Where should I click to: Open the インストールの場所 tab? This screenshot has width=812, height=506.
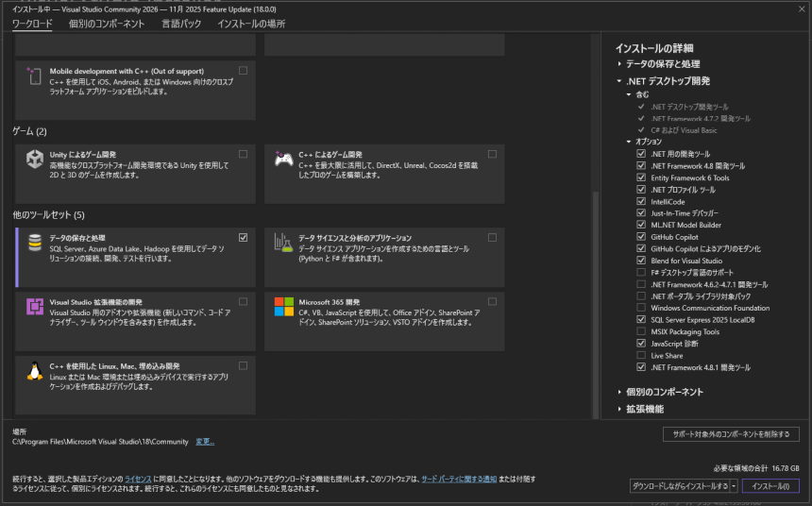[251, 24]
